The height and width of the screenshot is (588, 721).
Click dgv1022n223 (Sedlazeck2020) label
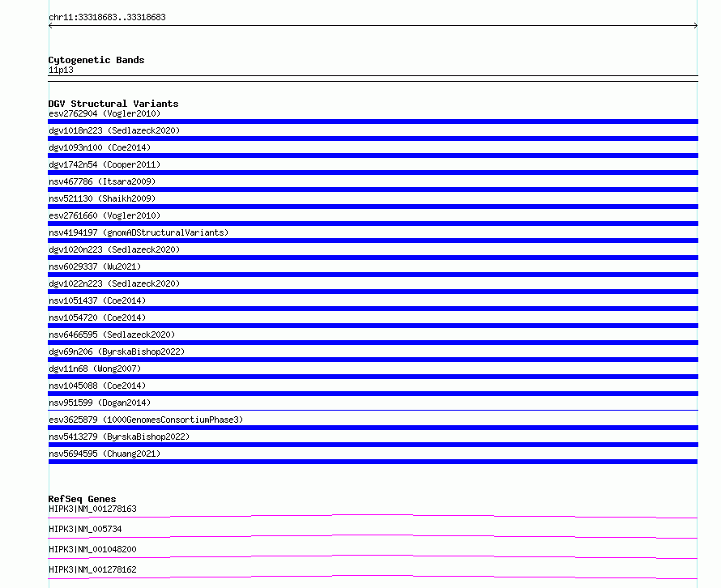(x=114, y=283)
